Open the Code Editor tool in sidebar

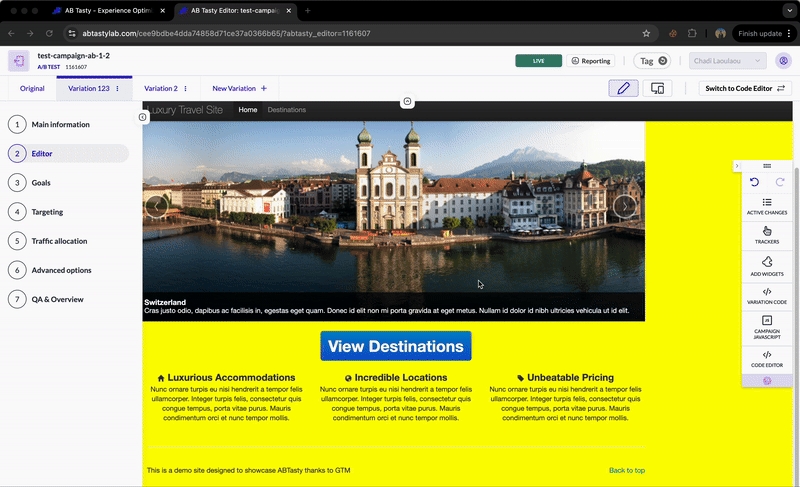tap(767, 359)
